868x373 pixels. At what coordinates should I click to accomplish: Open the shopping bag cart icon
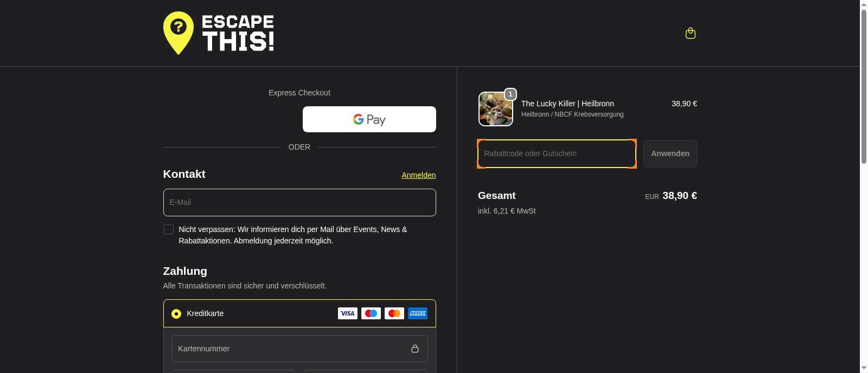click(x=691, y=33)
